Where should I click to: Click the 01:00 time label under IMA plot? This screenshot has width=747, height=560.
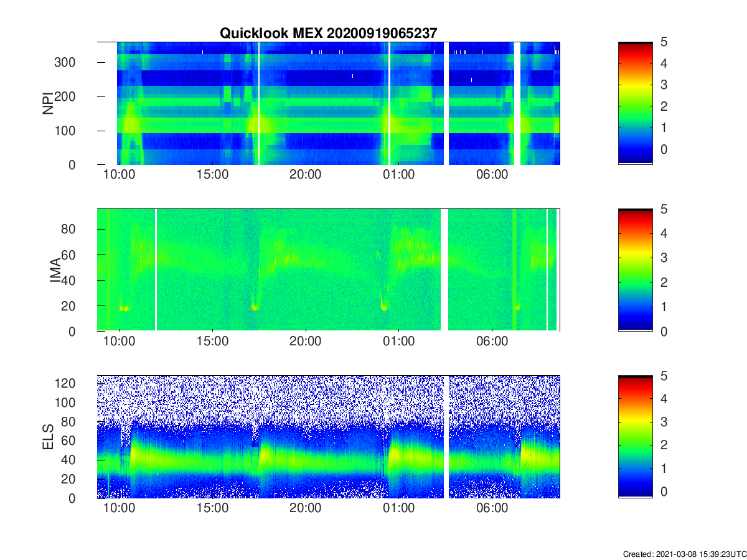click(x=398, y=342)
